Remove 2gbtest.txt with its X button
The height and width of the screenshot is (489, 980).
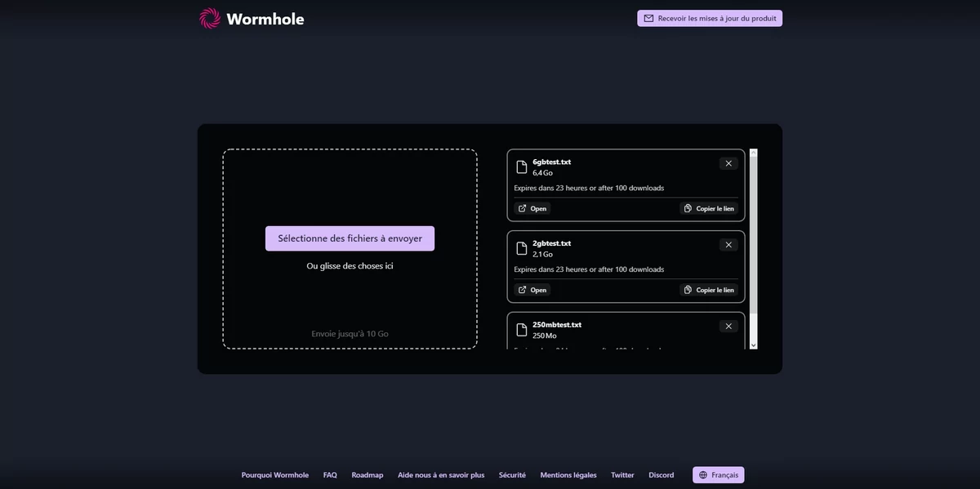click(728, 245)
